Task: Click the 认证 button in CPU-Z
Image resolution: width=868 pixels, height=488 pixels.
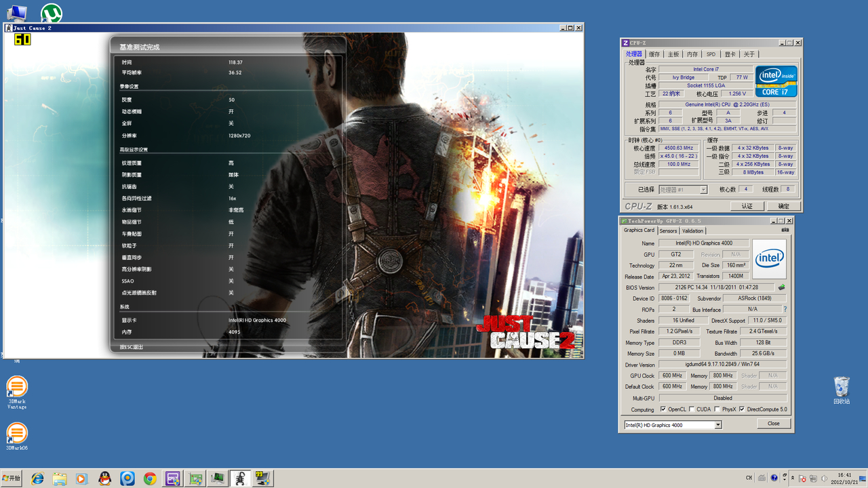Action: click(x=747, y=206)
